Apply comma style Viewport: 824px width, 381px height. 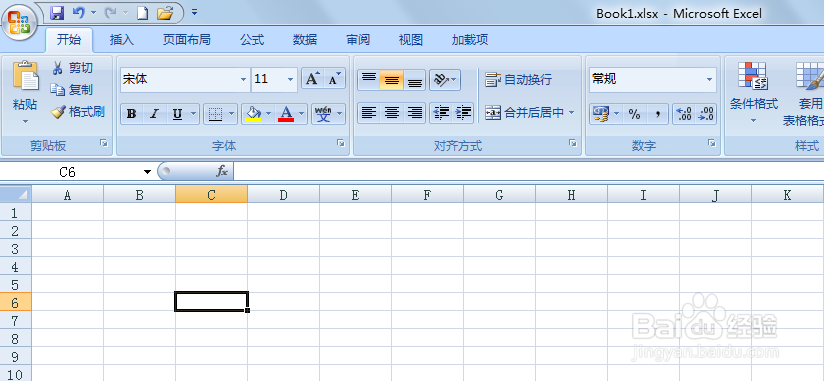pos(657,114)
